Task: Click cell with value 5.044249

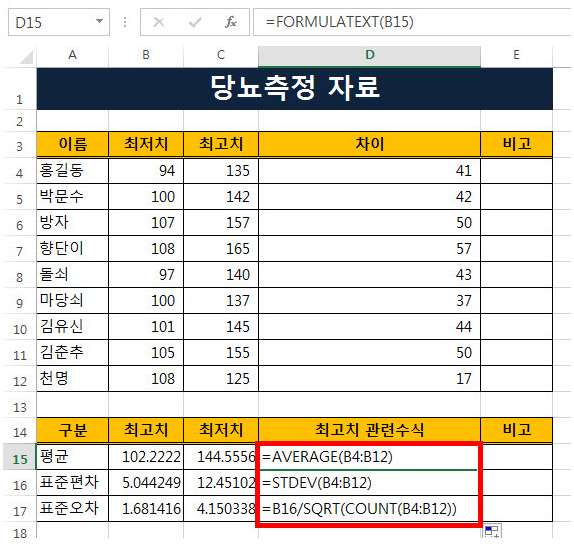Action: tap(146, 483)
